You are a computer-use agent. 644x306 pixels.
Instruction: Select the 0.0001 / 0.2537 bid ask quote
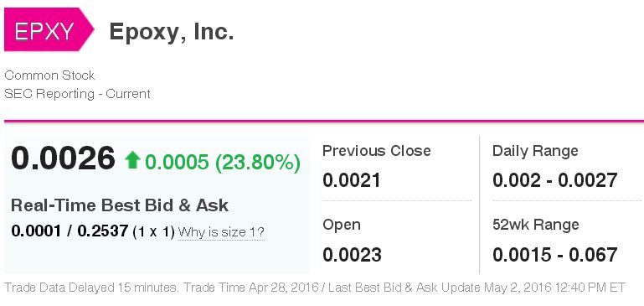(x=70, y=231)
